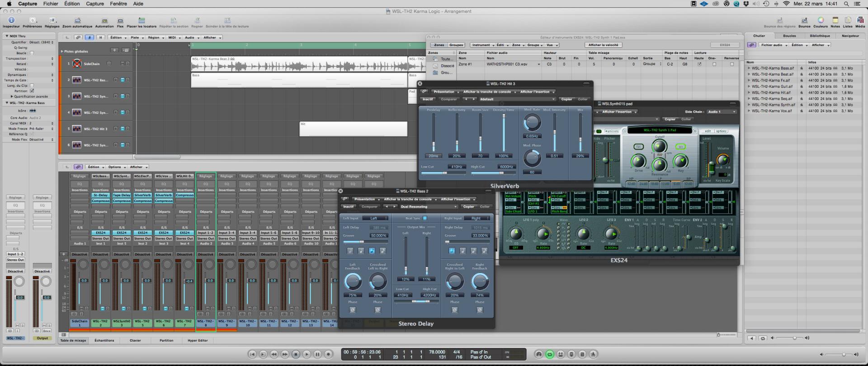Open the Réglages toolbar icon
The image size is (868, 366).
click(52, 20)
